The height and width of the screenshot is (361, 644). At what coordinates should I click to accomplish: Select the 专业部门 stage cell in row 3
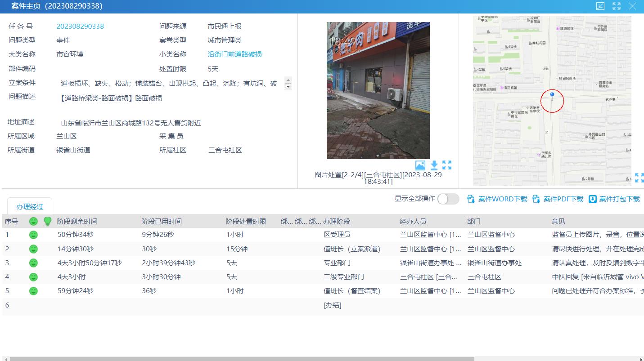[x=337, y=263]
